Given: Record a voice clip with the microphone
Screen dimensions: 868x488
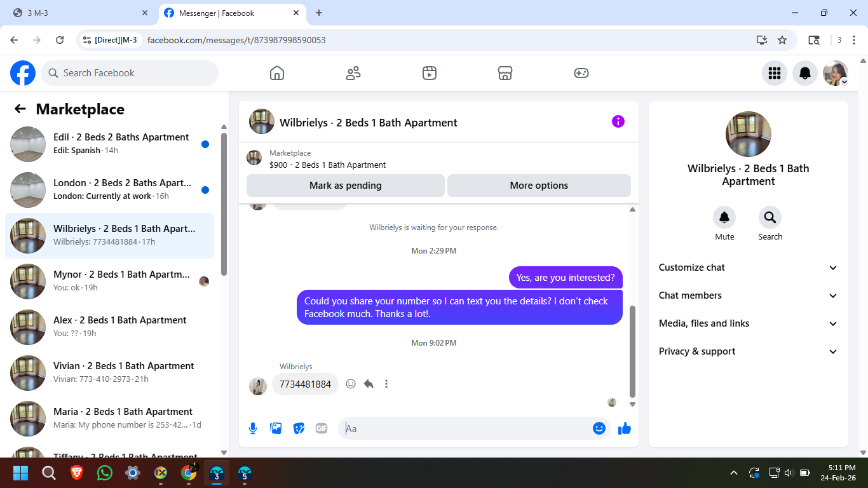Looking at the screenshot, I should click(253, 428).
